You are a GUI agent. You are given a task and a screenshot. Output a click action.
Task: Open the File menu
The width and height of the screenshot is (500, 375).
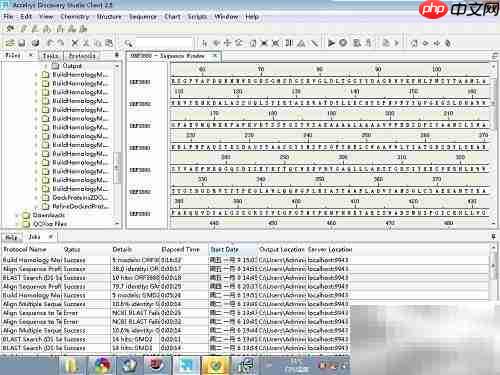(8, 16)
